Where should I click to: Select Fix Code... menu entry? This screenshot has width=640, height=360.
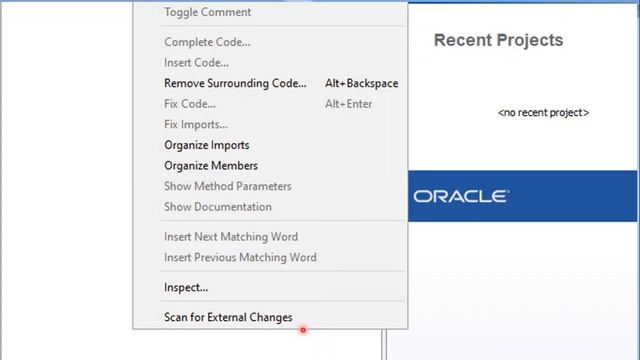coord(270,104)
